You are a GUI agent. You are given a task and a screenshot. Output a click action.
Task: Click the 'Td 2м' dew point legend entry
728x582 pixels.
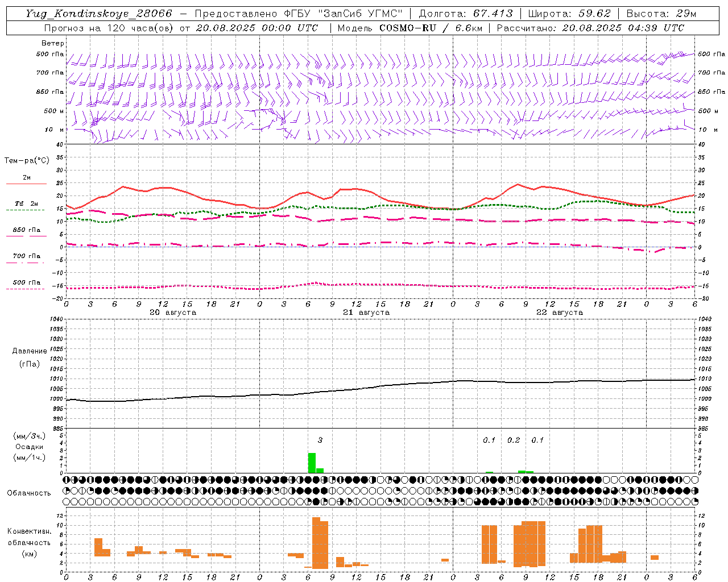pos(26,203)
